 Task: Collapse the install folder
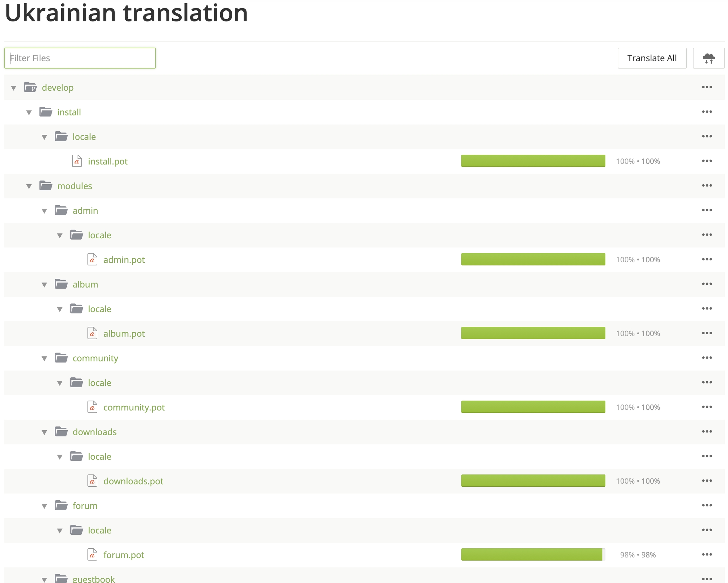coord(29,113)
